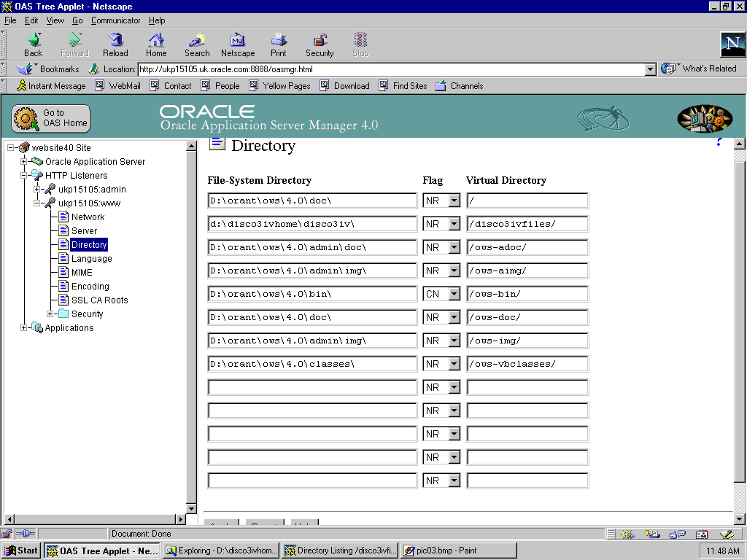This screenshot has width=747, height=560.
Task: Open Flag dropdown for /ows-vbclasses/ row
Action: point(454,364)
